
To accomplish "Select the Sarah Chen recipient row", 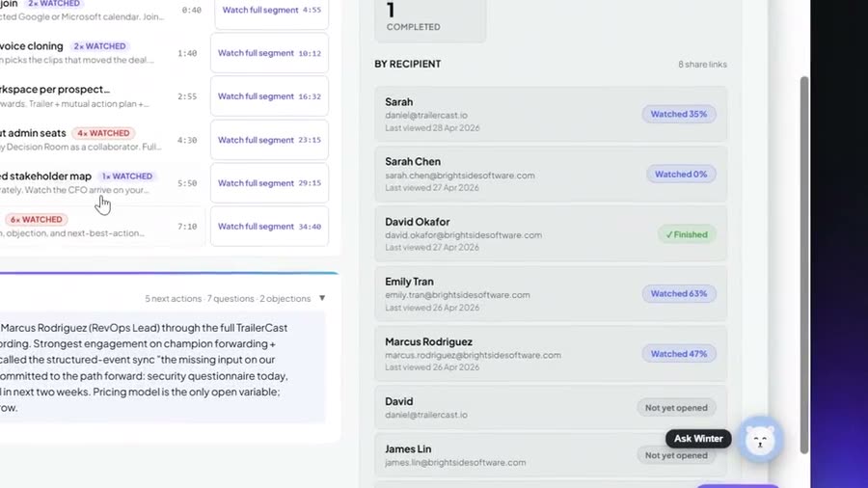I will pyautogui.click(x=551, y=175).
